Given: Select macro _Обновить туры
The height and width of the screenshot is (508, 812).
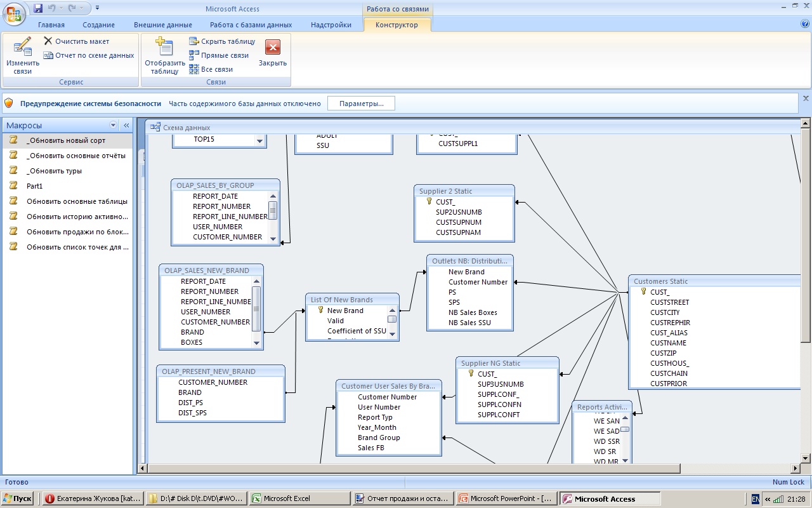Looking at the screenshot, I should [66, 171].
